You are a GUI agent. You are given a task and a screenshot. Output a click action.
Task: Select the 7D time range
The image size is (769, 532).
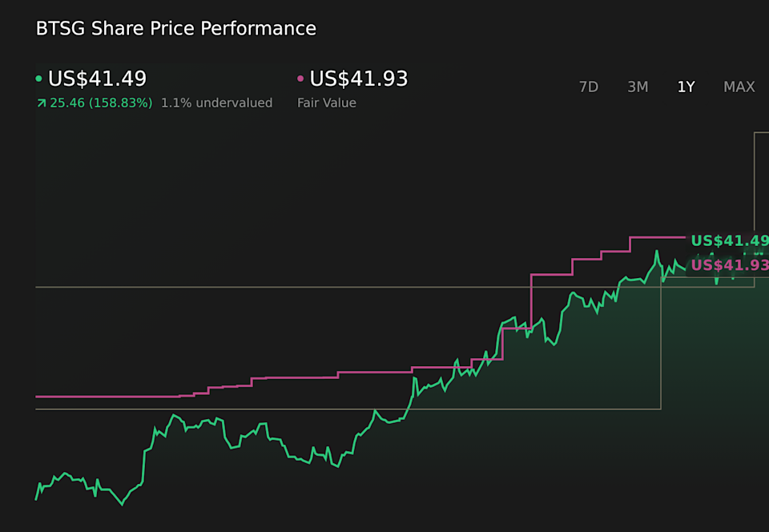pyautogui.click(x=588, y=87)
